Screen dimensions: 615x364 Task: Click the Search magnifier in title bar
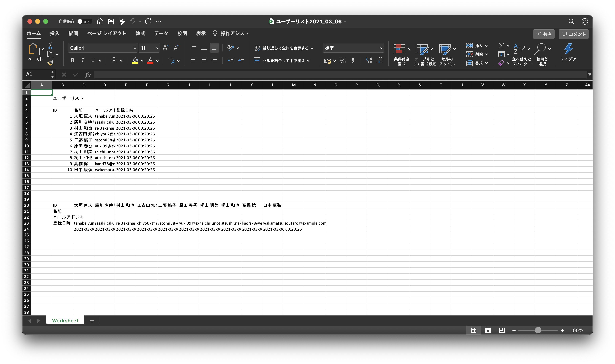(571, 22)
